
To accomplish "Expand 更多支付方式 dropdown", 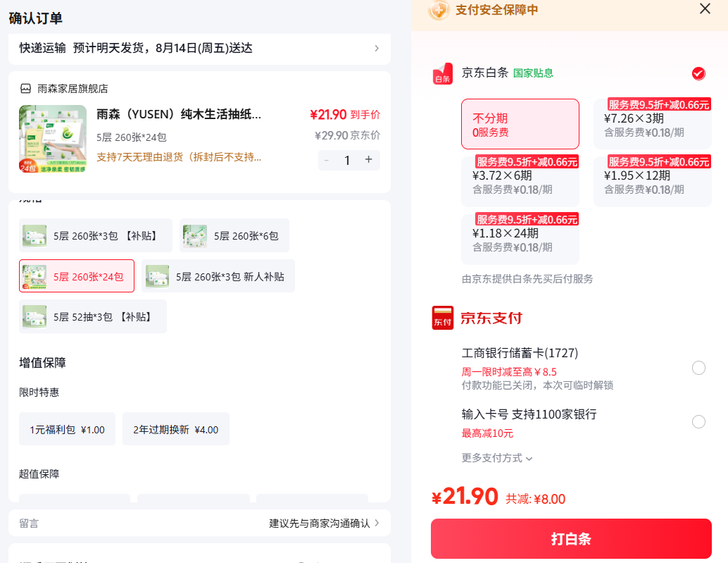I will 497,458.
